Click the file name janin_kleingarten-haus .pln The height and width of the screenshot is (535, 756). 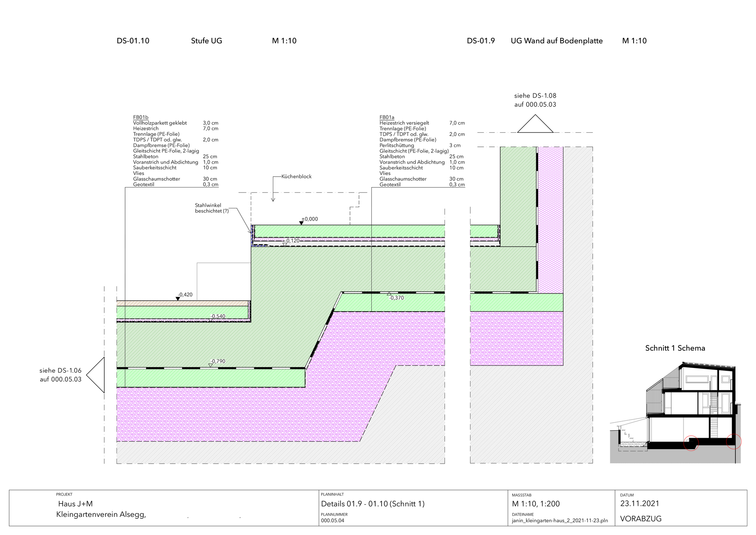[560, 520]
